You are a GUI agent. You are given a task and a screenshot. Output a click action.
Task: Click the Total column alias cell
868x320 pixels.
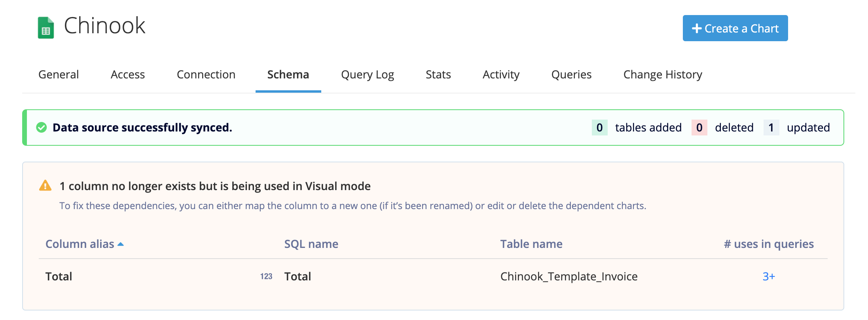coord(59,276)
